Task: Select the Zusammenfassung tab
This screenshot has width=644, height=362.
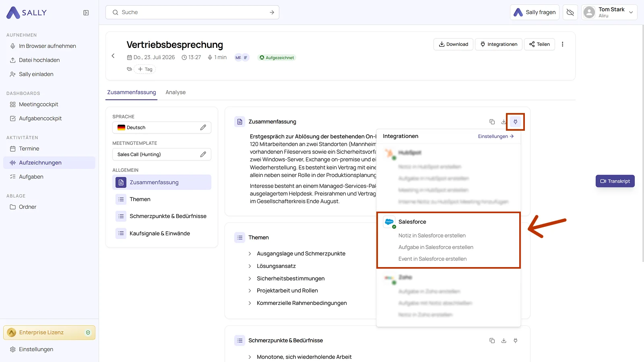Action: pos(132,93)
